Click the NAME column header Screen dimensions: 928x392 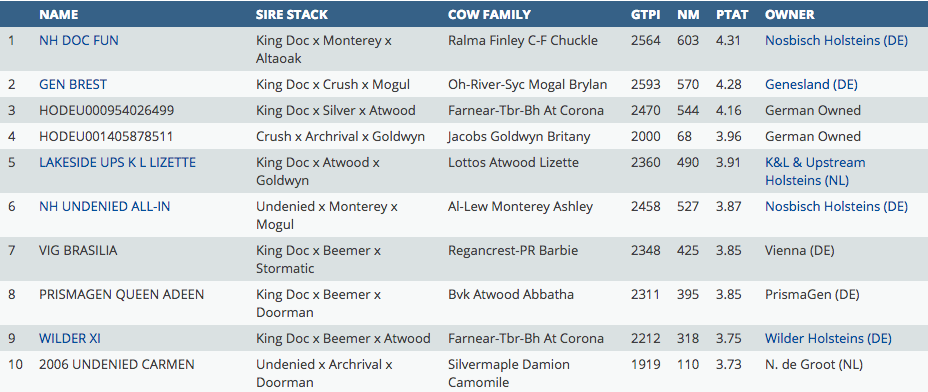pos(59,15)
